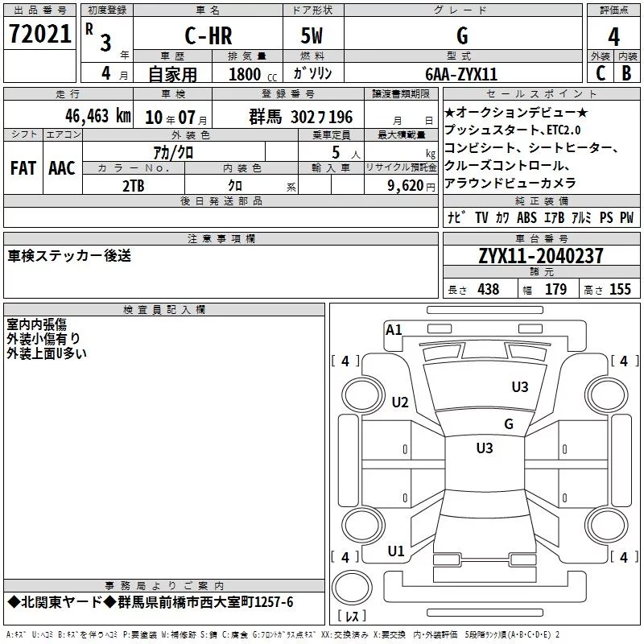Screen dimensions: 644x644
Task: Select プッシュスタート、ETC2.0 line
Action: (x=513, y=130)
